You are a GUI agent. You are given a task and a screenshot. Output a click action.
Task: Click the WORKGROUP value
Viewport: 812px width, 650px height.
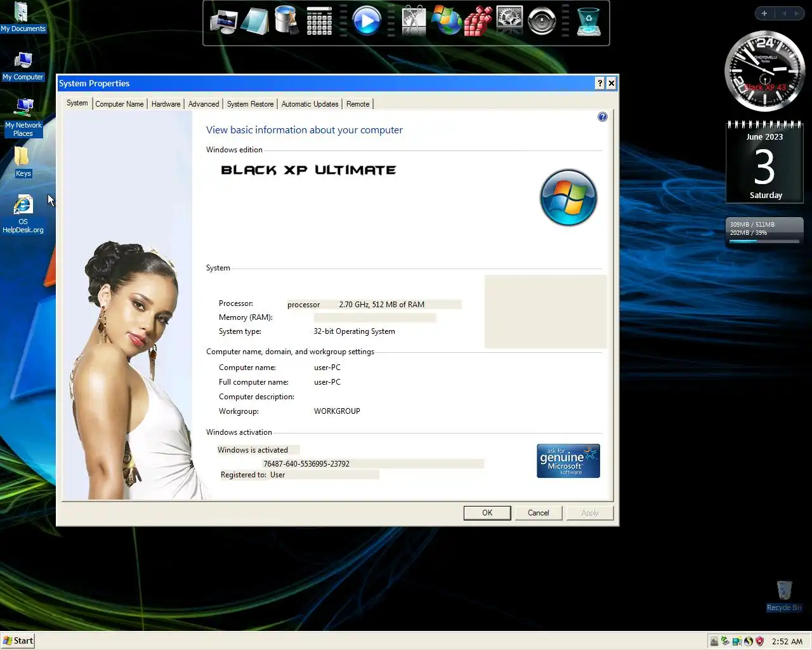(x=337, y=411)
